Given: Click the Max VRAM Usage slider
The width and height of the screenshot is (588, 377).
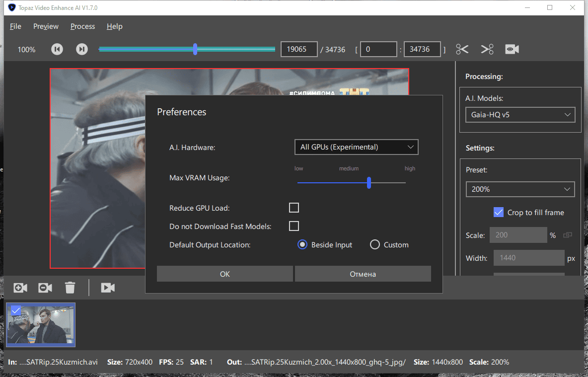Looking at the screenshot, I should coord(352,183).
